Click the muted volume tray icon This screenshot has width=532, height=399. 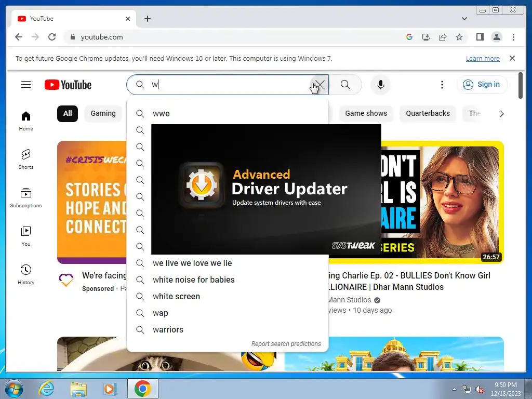click(x=480, y=390)
